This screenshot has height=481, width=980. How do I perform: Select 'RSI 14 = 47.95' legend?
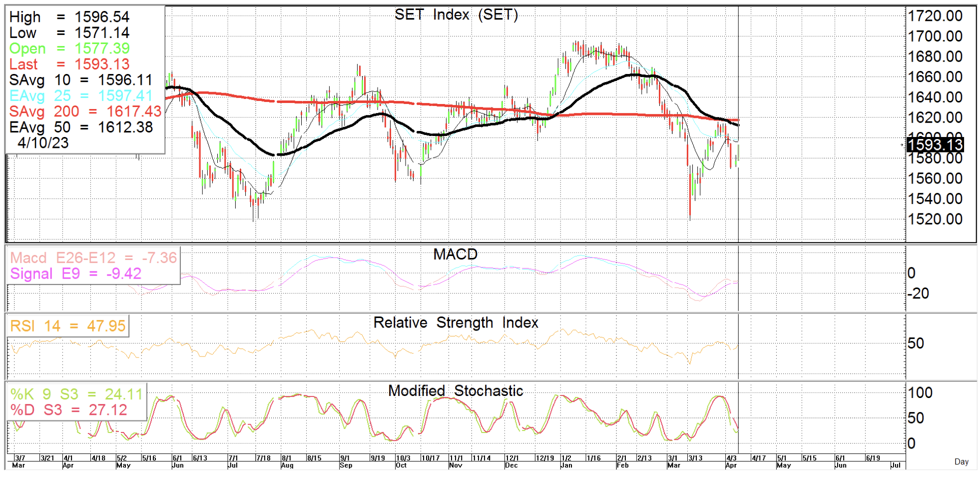click(67, 326)
